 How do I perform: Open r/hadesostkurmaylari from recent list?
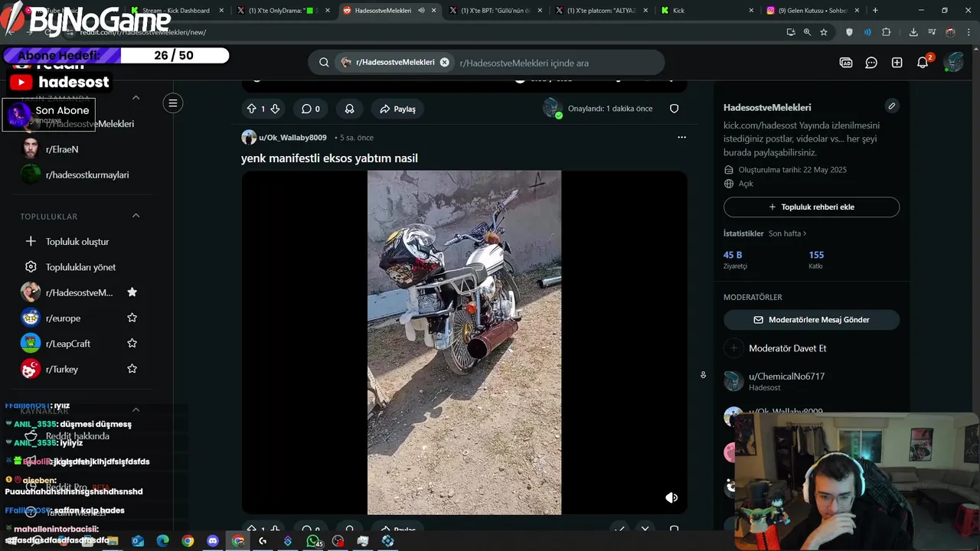pyautogui.click(x=87, y=174)
